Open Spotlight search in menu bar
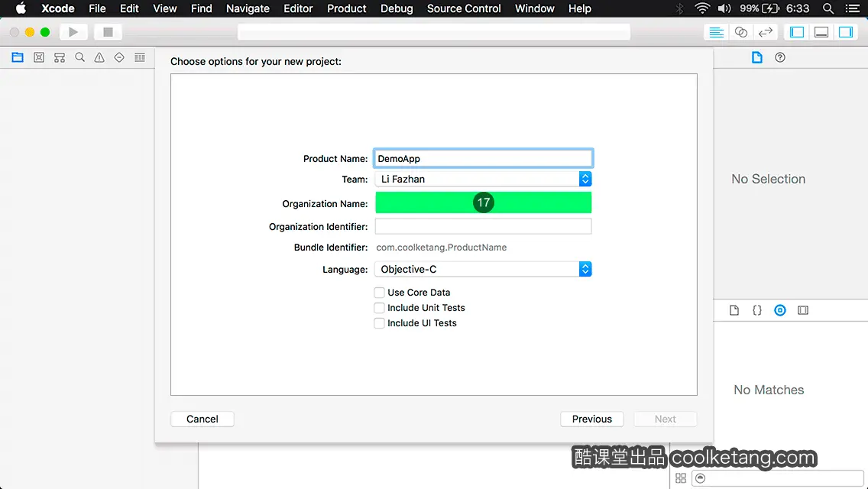Screen dimensions: 868x489 [x=828, y=8]
